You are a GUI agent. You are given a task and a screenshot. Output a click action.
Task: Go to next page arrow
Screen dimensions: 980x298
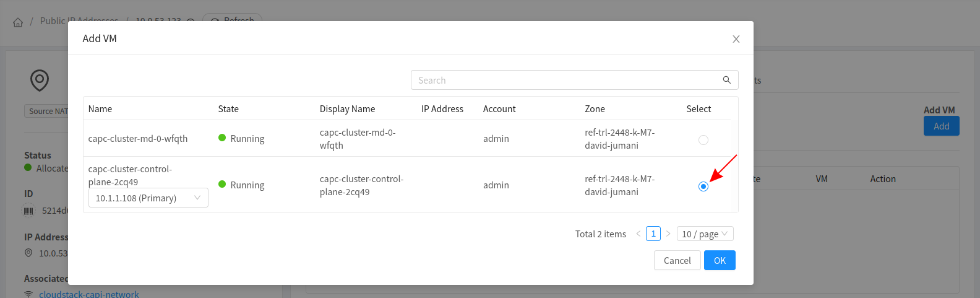pos(668,234)
